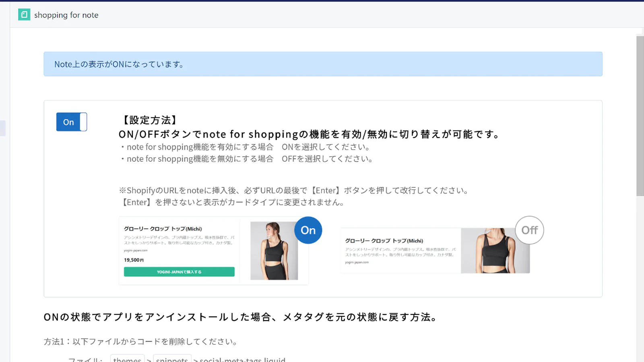The image size is (644, 362).
Task: Click the product title in the Off preview card
Action: tap(384, 241)
